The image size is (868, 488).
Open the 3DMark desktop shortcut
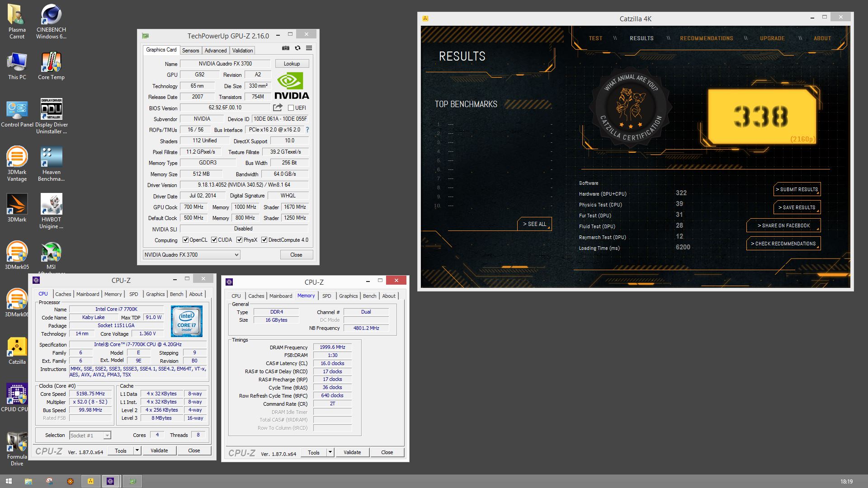17,208
